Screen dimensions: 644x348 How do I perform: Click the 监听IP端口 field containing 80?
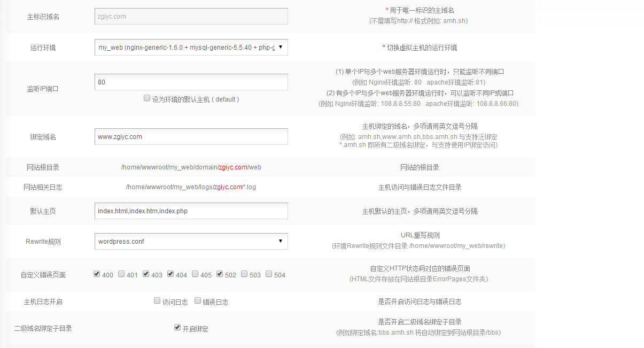tap(191, 82)
